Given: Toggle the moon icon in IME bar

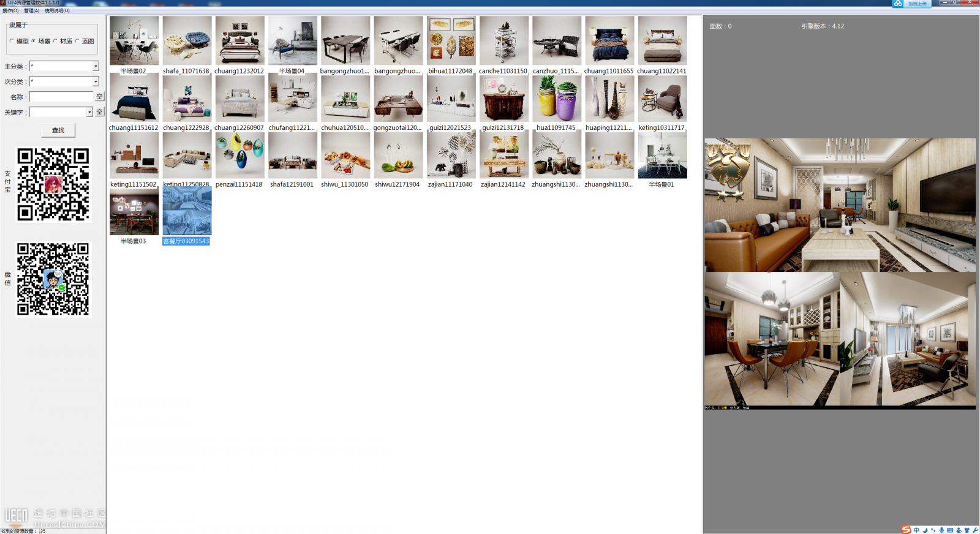Looking at the screenshot, I should point(925,530).
